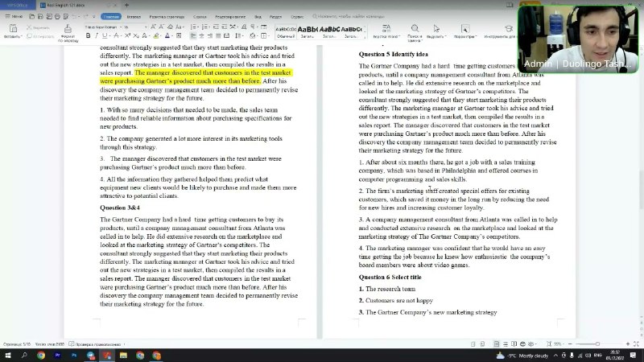Click the font color icon
644x362 pixels.
tap(167, 36)
